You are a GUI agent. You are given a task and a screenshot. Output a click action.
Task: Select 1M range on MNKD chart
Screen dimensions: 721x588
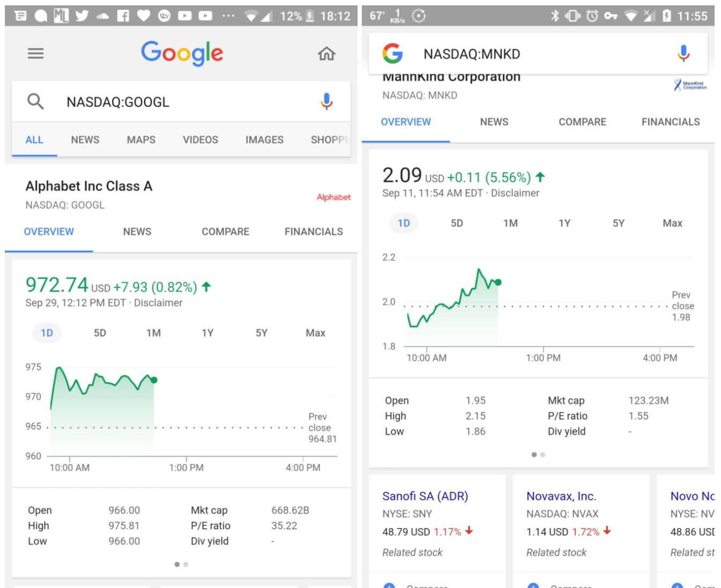[x=510, y=223]
